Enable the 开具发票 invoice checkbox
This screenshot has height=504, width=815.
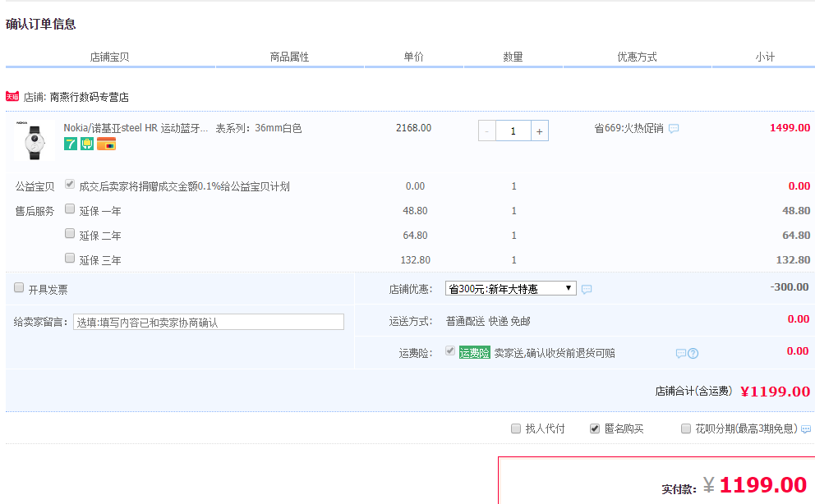point(19,287)
